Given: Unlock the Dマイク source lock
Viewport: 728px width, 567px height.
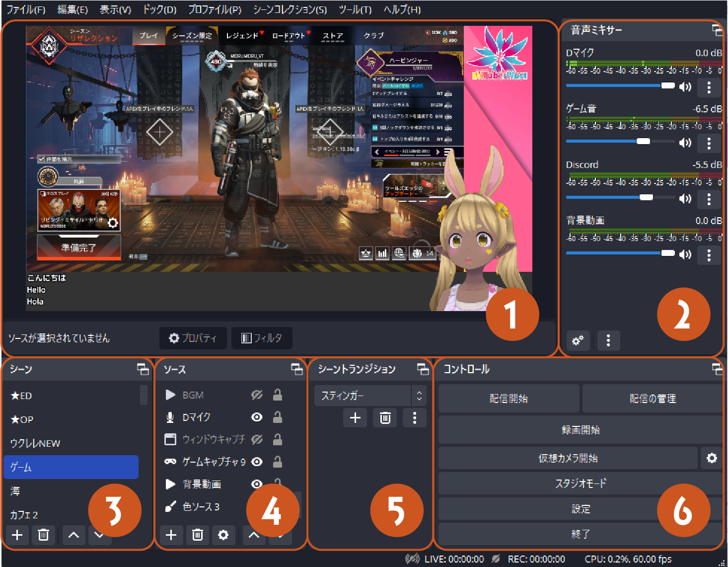Looking at the screenshot, I should point(278,417).
